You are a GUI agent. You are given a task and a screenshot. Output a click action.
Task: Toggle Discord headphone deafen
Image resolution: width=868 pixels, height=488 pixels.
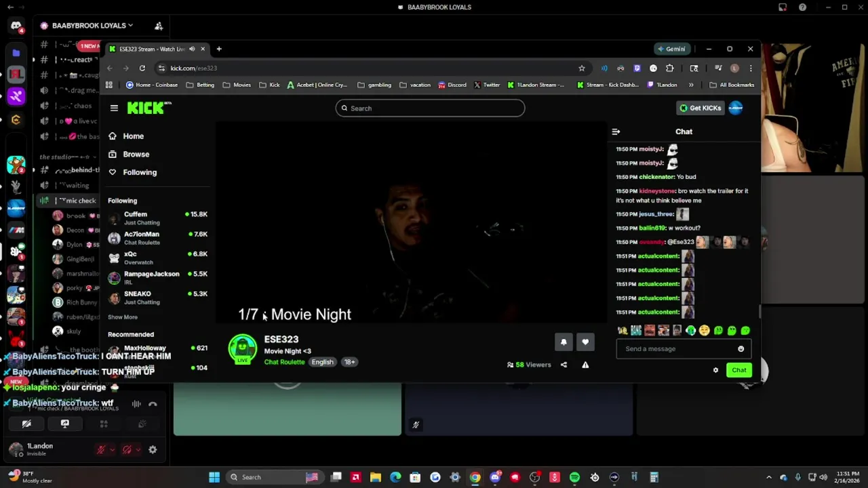coord(127,449)
